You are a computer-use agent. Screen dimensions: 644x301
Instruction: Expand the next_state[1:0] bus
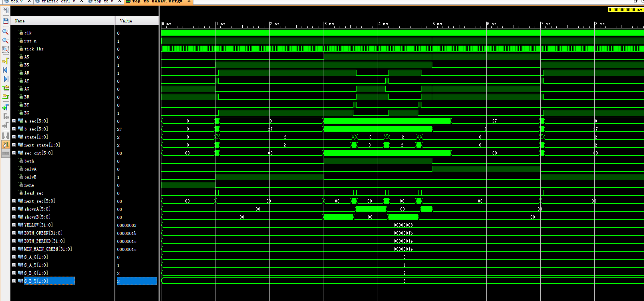point(14,144)
